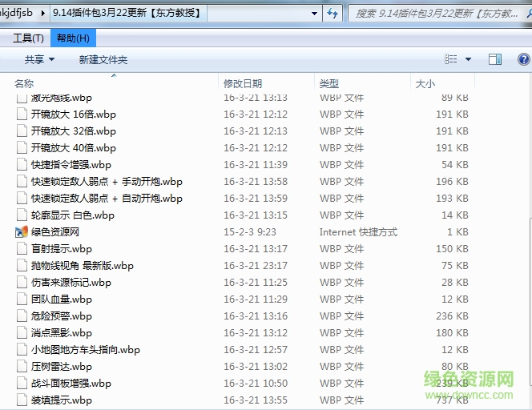Click the change view icon
This screenshot has width=532, height=410.
[450, 59]
